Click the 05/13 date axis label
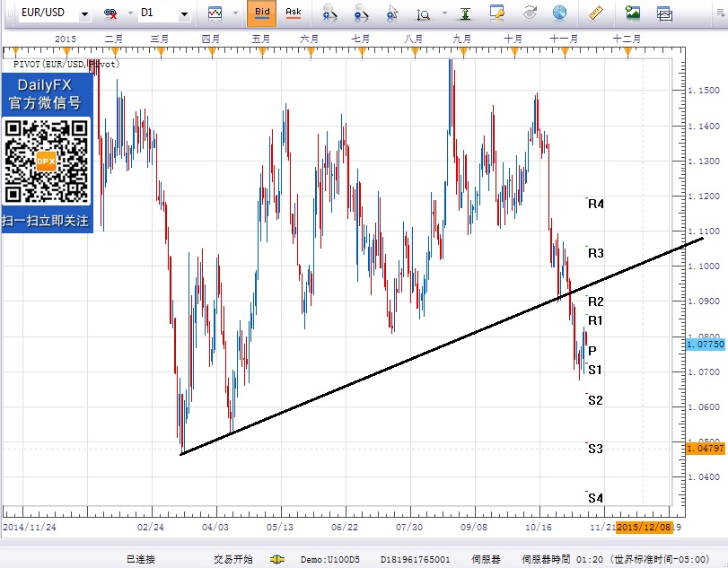 280,527
